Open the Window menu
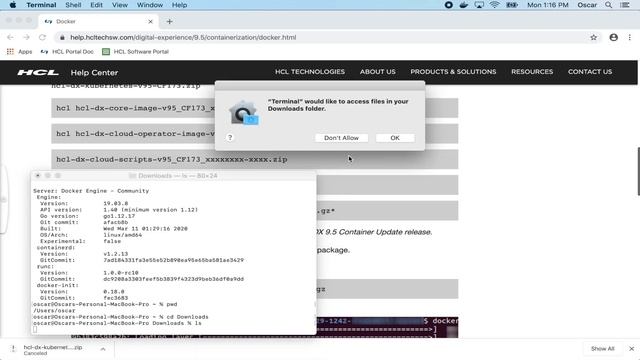The width and height of the screenshot is (640, 360). [x=150, y=5]
